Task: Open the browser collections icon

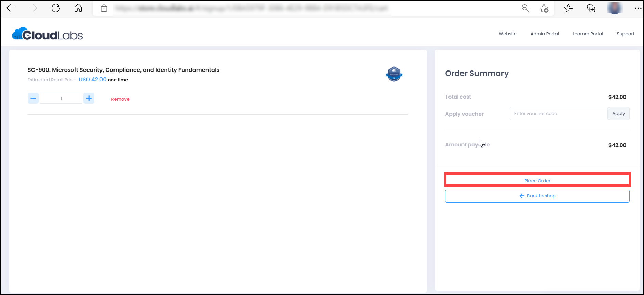Action: click(591, 8)
